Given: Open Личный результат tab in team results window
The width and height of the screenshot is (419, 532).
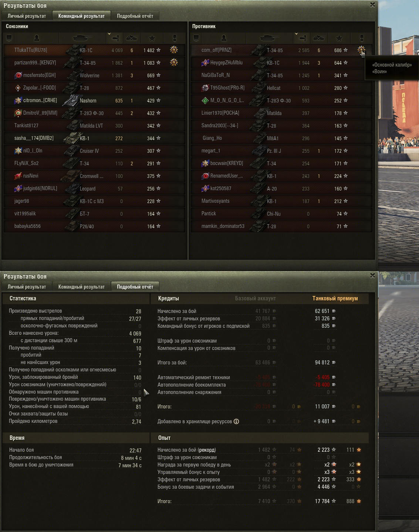Looking at the screenshot, I should point(27,16).
